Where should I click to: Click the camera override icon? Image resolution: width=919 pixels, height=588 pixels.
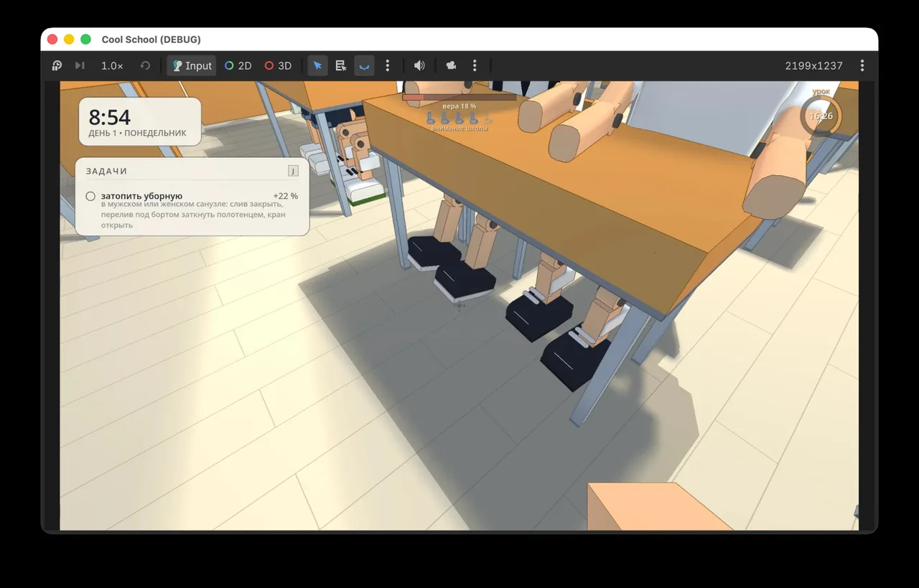[x=451, y=65]
